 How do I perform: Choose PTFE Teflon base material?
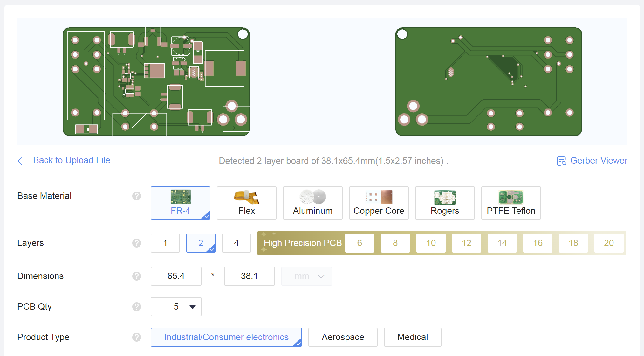coord(511,203)
